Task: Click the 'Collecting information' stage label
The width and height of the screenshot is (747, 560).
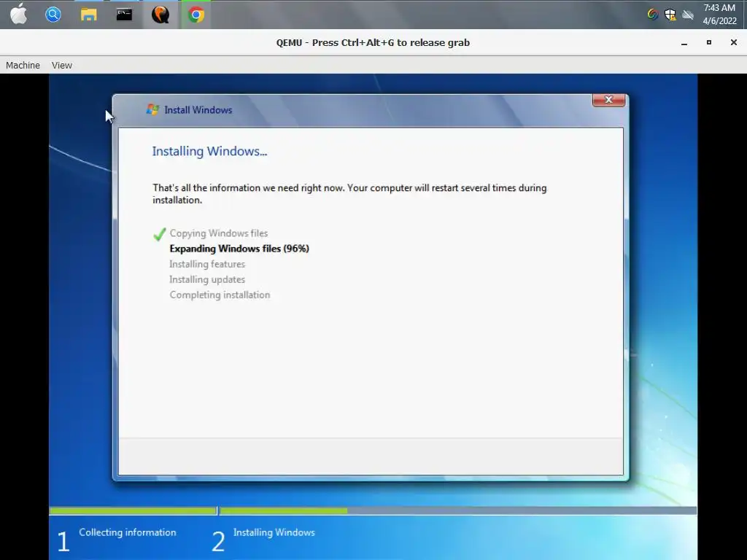Action: 128,532
